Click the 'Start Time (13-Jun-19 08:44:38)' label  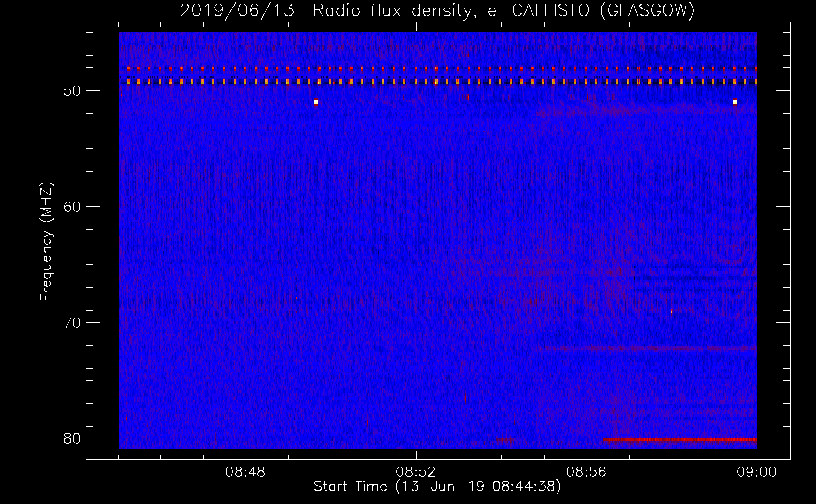tap(437, 487)
